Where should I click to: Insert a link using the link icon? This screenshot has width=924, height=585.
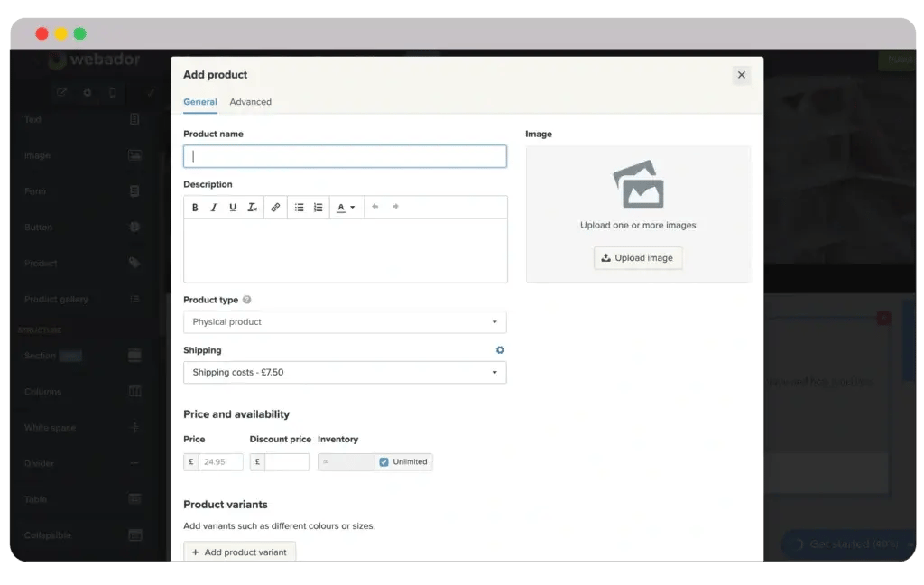click(275, 208)
